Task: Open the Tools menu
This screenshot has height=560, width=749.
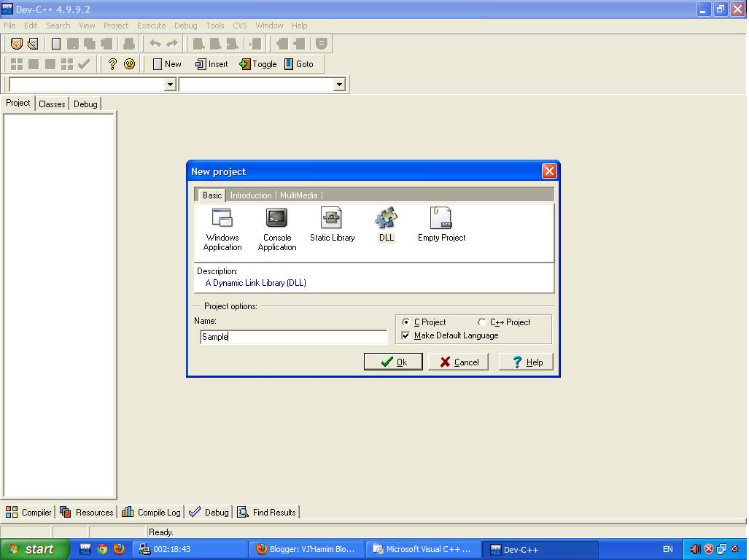Action: point(215,26)
